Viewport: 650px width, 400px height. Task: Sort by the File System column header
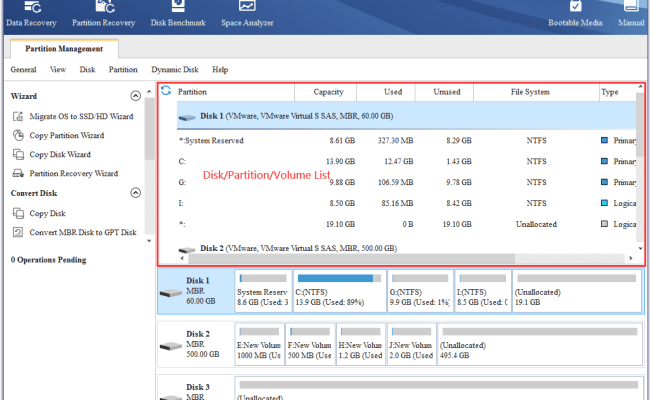pos(536,92)
